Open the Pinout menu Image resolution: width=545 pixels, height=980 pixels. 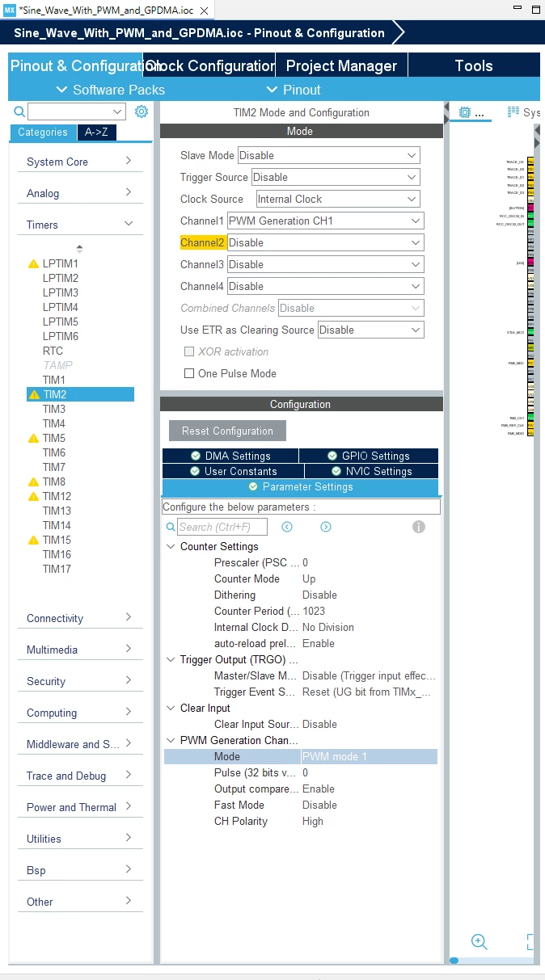294,90
